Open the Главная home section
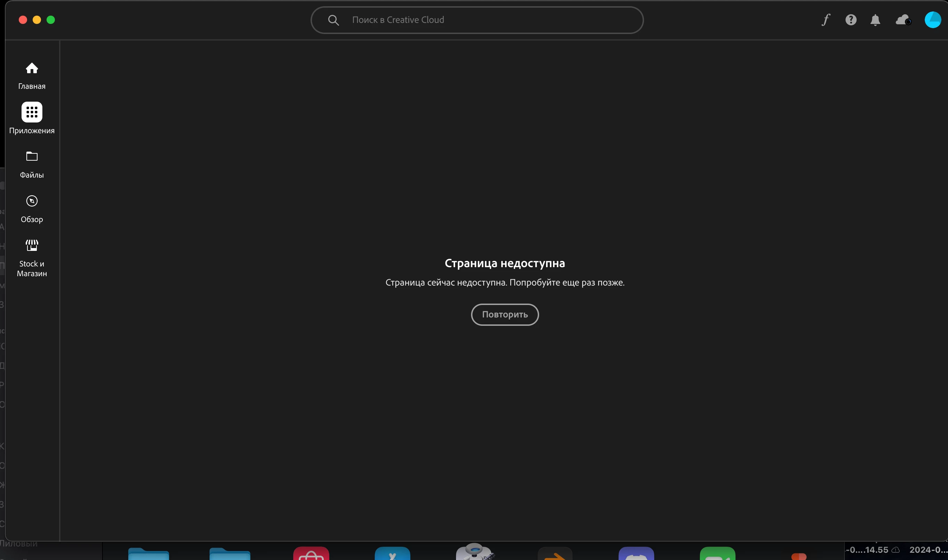The height and width of the screenshot is (560, 948). [x=32, y=69]
